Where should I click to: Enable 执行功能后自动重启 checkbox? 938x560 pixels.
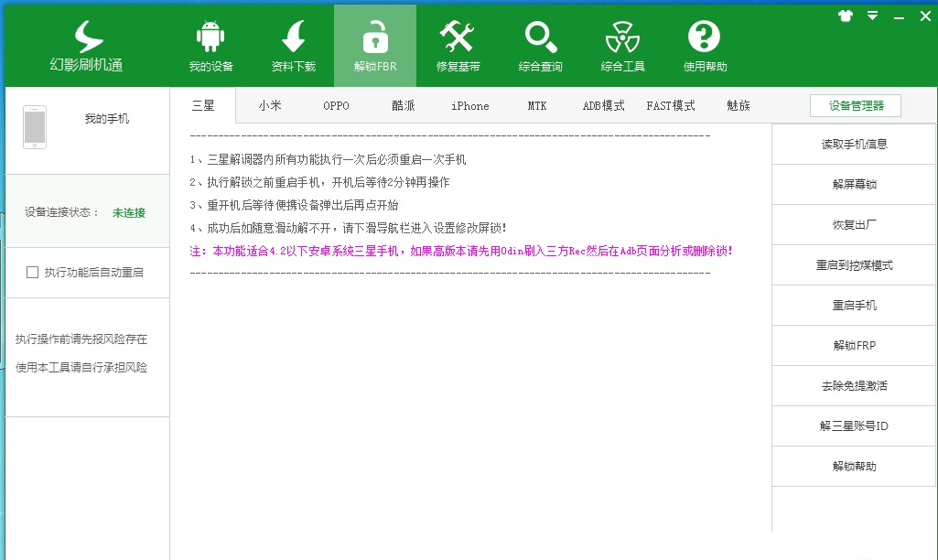point(32,273)
